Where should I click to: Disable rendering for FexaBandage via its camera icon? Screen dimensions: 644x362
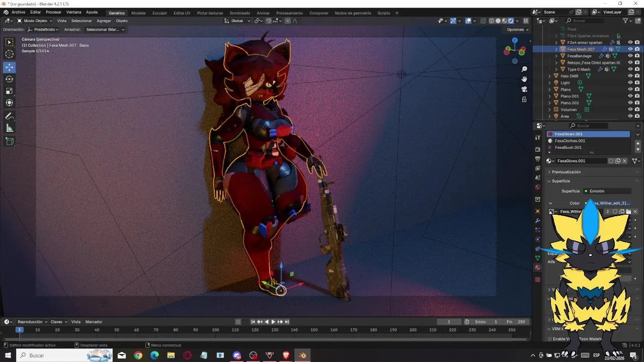point(637,56)
